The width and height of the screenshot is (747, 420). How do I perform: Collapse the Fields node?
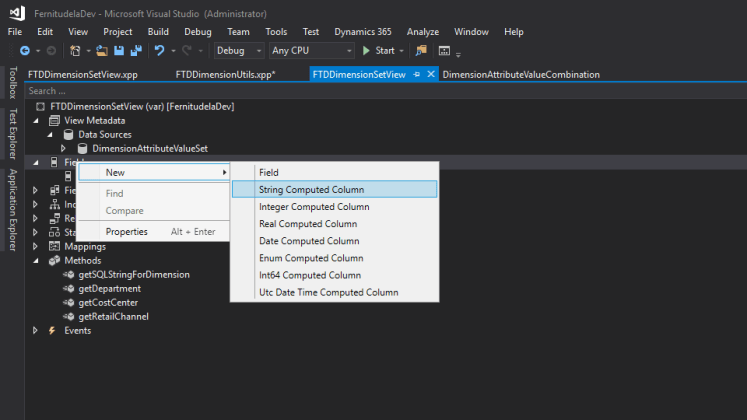tap(36, 163)
